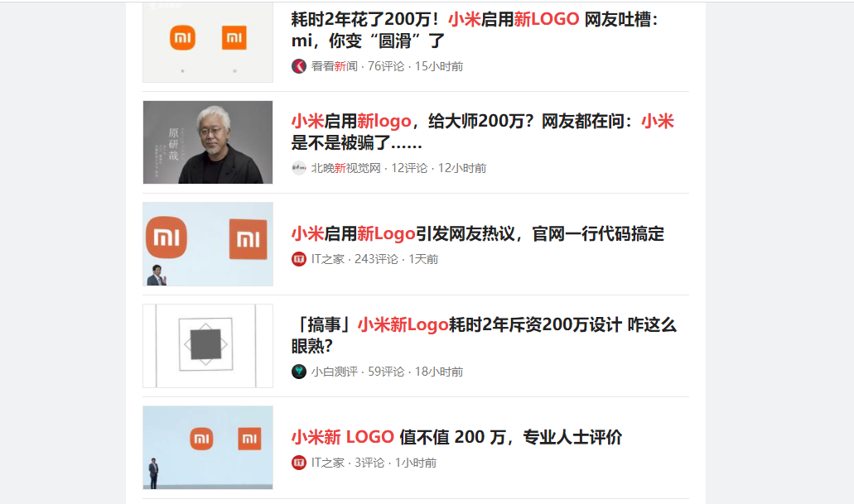This screenshot has width=854, height=504.
Task: View the 12评论 comments link
Action: coord(409,168)
